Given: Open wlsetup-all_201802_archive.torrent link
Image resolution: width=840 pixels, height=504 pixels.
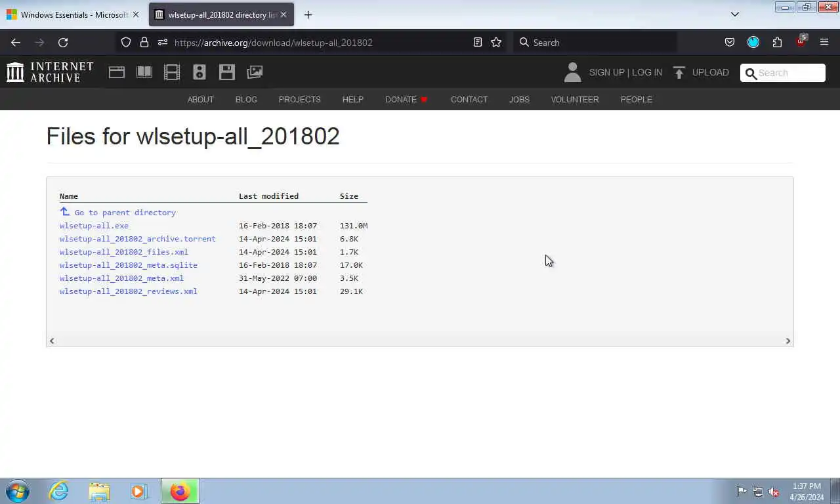Looking at the screenshot, I should (137, 239).
